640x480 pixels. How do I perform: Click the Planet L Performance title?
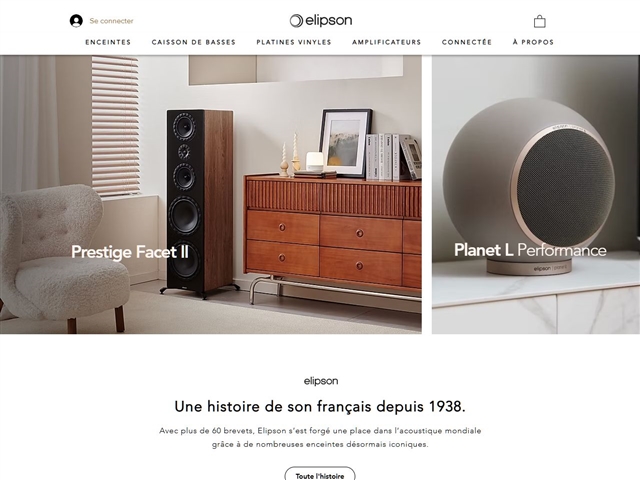[530, 250]
